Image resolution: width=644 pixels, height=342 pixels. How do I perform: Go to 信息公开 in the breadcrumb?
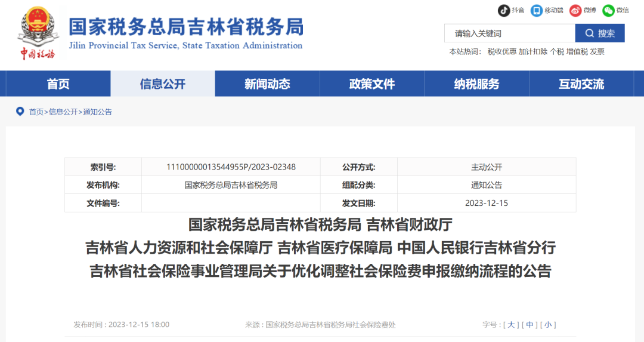[63, 112]
